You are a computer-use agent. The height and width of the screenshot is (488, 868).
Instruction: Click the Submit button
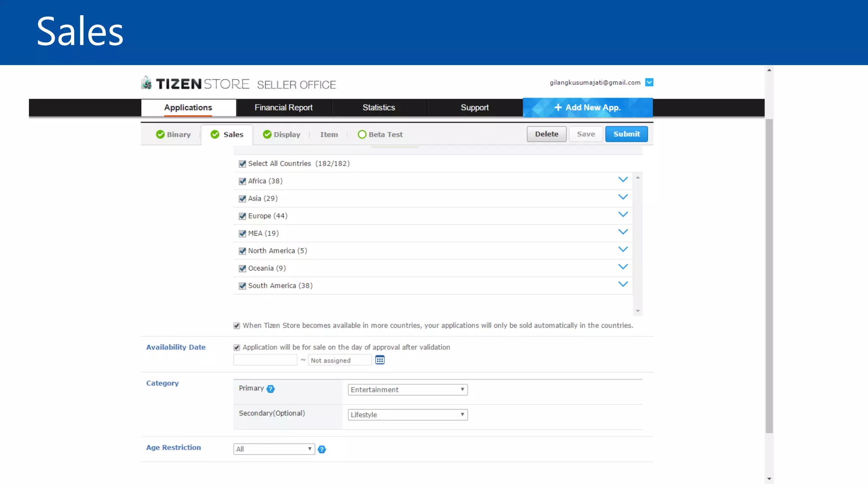(x=626, y=134)
